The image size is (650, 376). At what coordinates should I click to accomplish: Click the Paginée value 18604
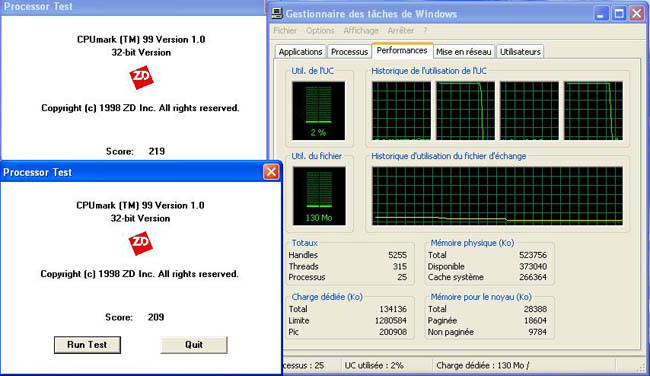point(535,320)
